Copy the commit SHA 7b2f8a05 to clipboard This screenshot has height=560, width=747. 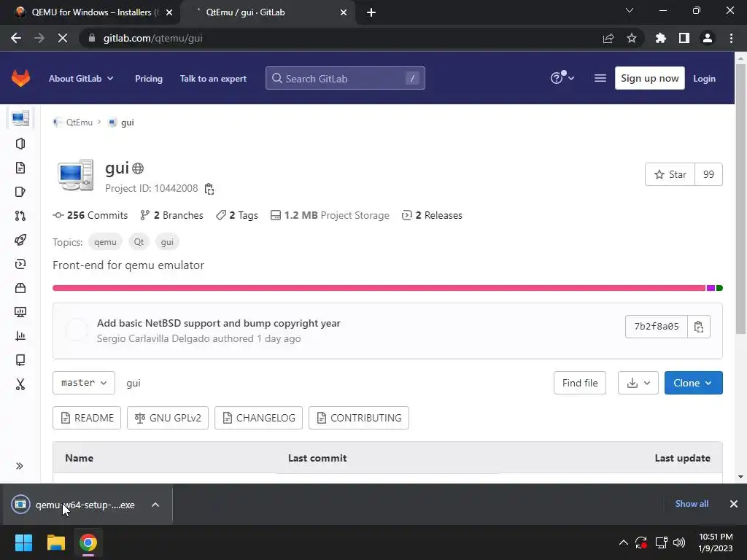(698, 327)
